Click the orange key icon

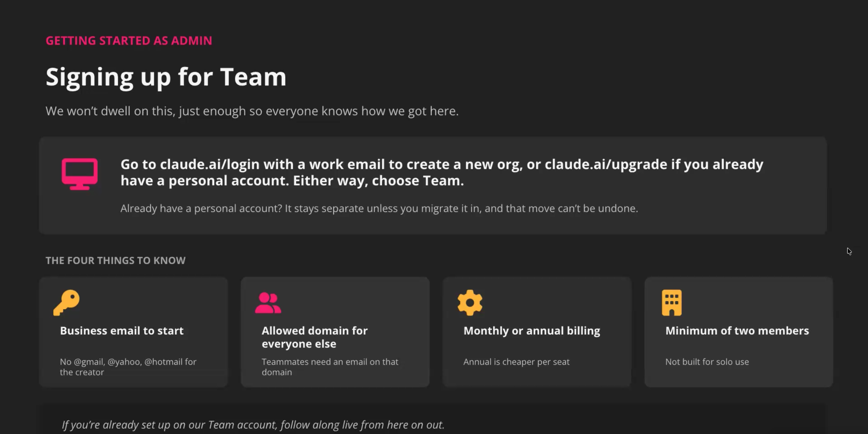pos(66,302)
